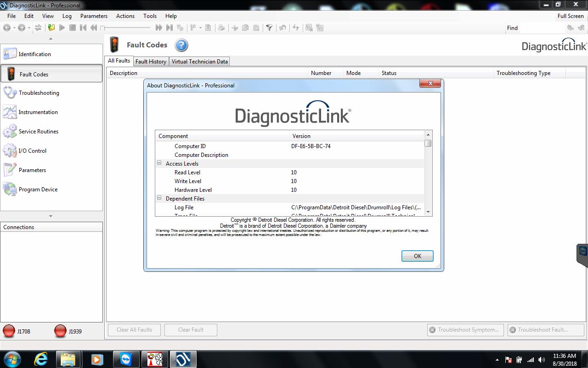Sort by the Description column header
Viewport: 588px width, 368px height.
pos(208,73)
